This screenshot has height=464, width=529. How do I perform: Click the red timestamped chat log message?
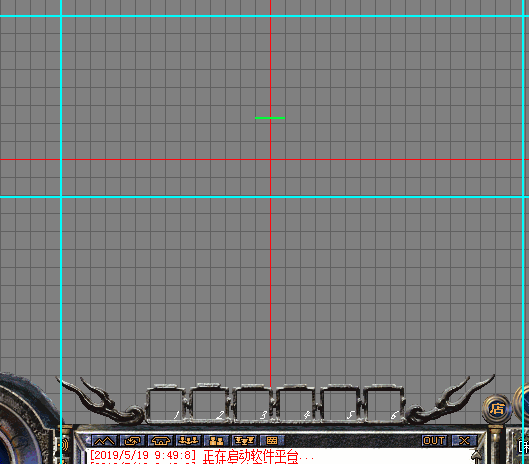coord(202,456)
